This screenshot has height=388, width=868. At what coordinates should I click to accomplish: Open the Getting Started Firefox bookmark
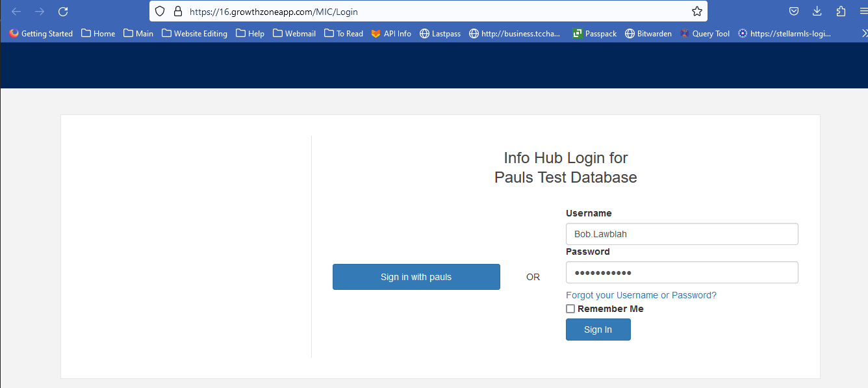point(41,34)
